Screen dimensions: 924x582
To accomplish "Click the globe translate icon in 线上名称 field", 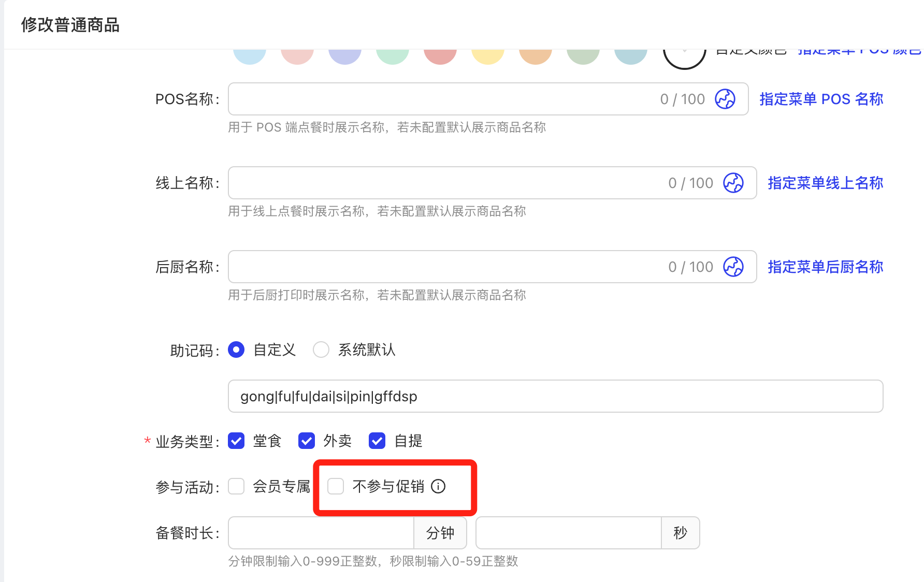I will tap(733, 183).
